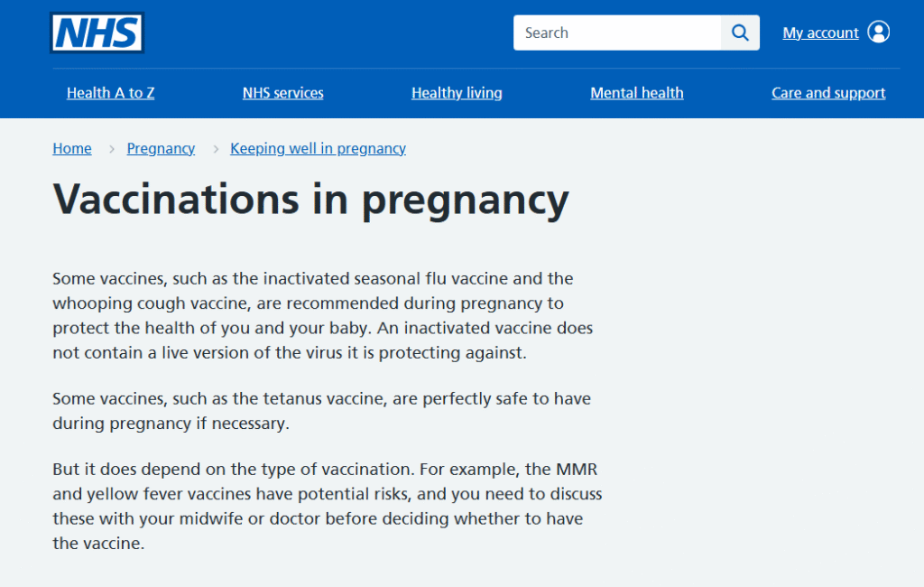Click the paragraph about the tetanus vaccine

321,410
